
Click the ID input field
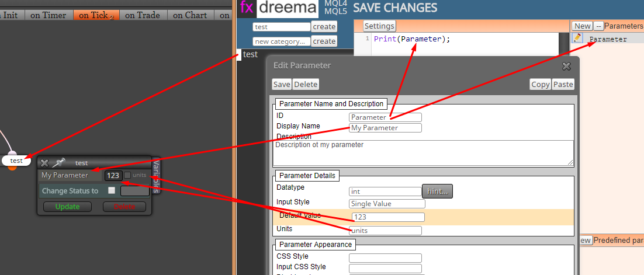(385, 117)
